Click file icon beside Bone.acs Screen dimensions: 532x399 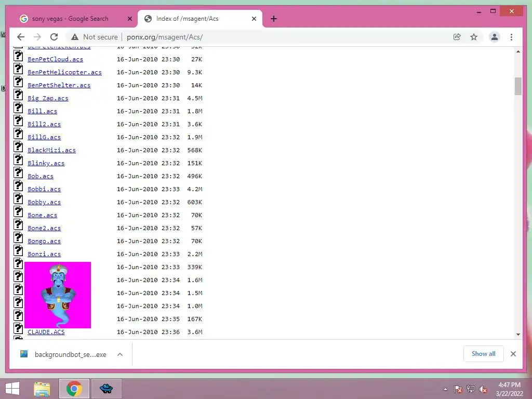click(x=18, y=211)
